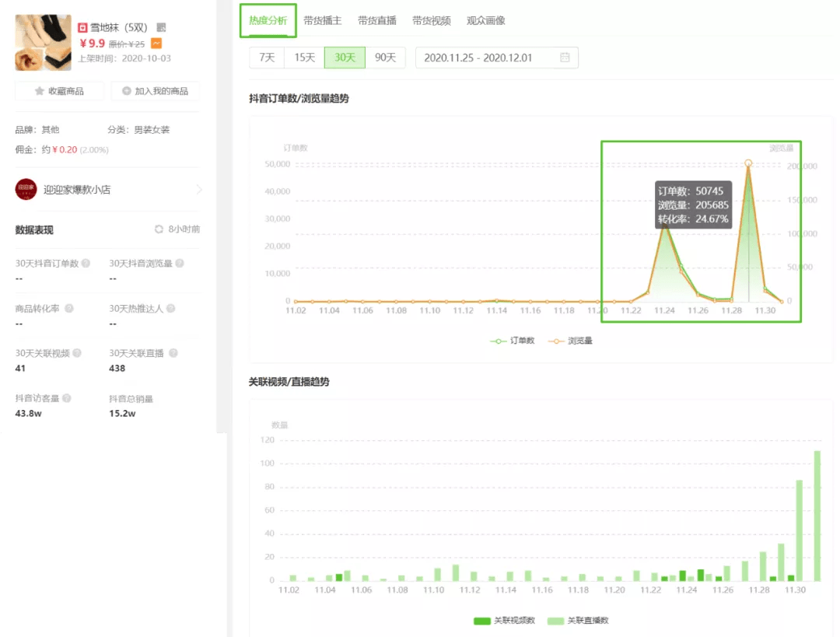The image size is (840, 637).
Task: Click the 收藏商品 button
Action: click(x=60, y=91)
